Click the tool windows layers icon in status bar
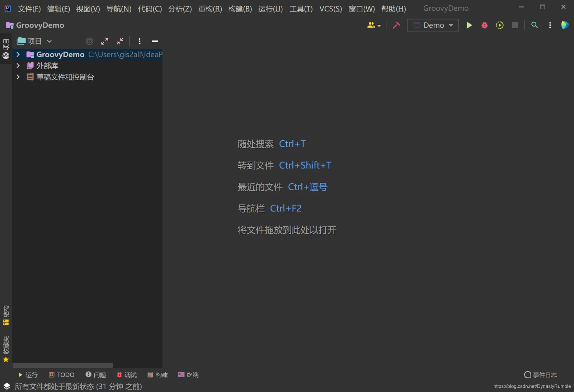Image resolution: width=574 pixels, height=392 pixels. [7, 386]
